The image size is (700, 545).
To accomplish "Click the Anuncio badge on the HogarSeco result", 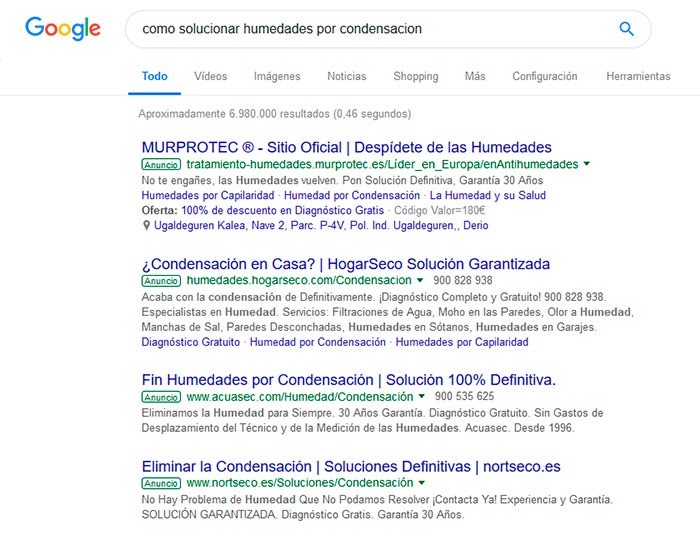I will pyautogui.click(x=161, y=281).
